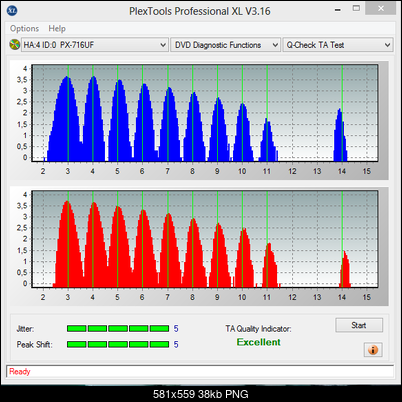Click the red peak at mark 14
The height and width of the screenshot is (402, 402).
pyautogui.click(x=345, y=269)
